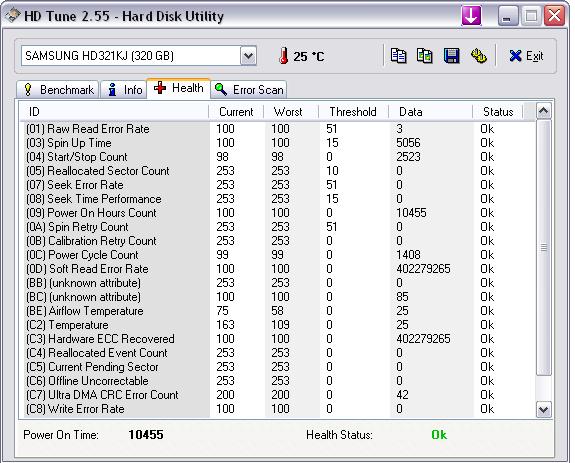
Task: Click the Power On Time value 10455
Action: [146, 435]
